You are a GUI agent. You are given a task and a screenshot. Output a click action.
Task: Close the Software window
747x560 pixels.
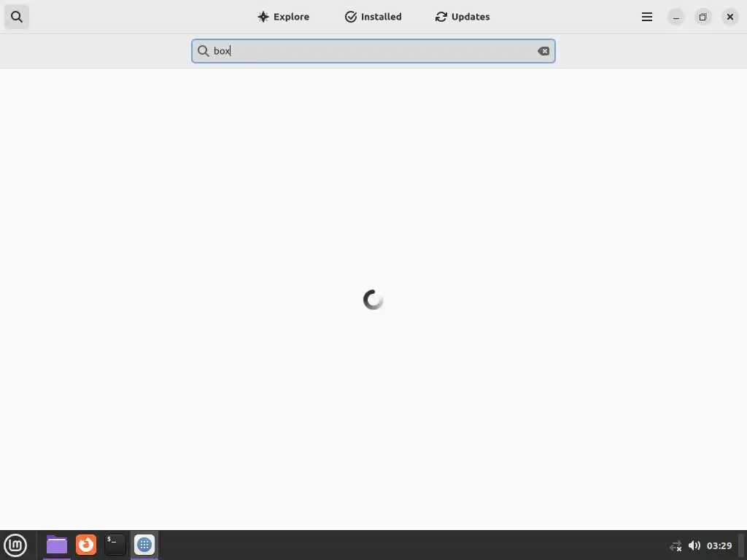point(729,17)
